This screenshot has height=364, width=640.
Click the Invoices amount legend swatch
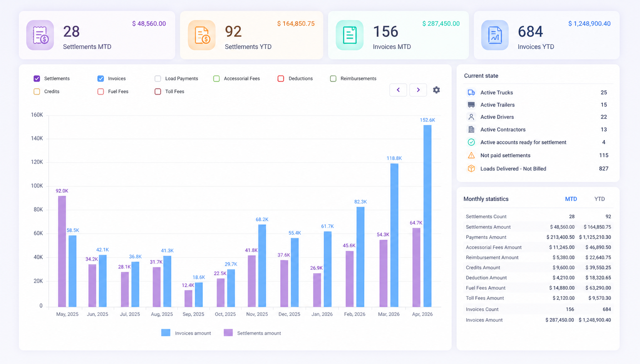coord(166,333)
